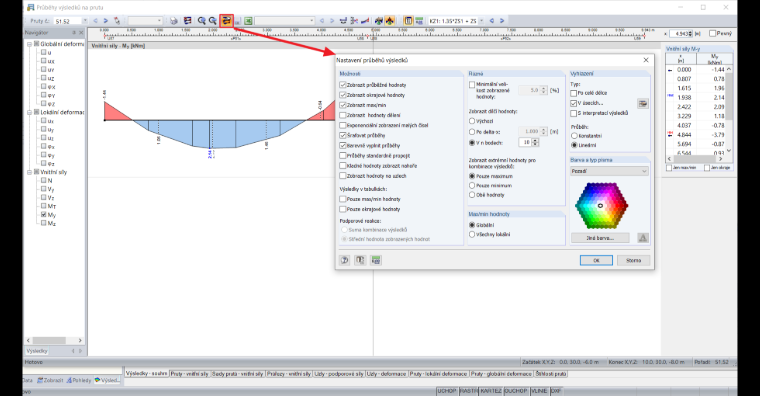Click the red-blue result diagram line icon
This screenshot has width=760, height=396.
(365, 21)
